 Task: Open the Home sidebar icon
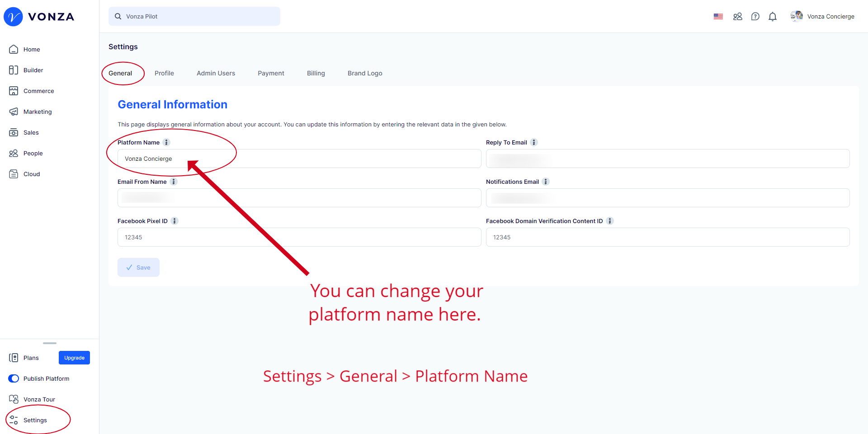click(x=14, y=49)
